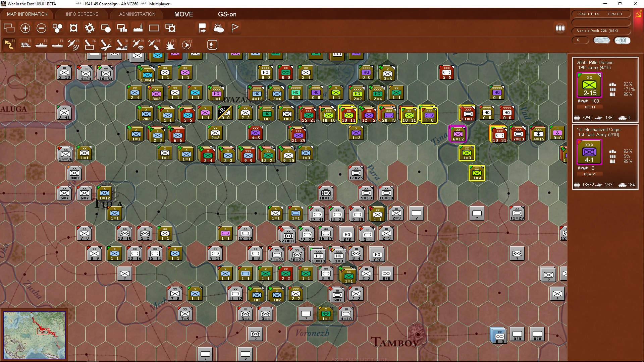Select bomb city mode (F8)
Image resolution: width=644 pixels, height=362 pixels.
pyautogui.click(x=121, y=45)
